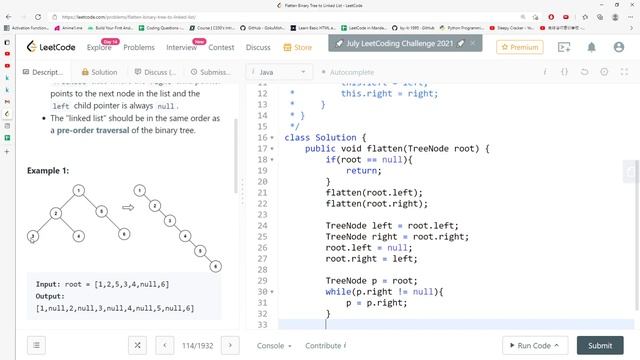The image size is (640, 360).
Task: Reload the page with refresh icon
Action: click(x=38, y=17)
